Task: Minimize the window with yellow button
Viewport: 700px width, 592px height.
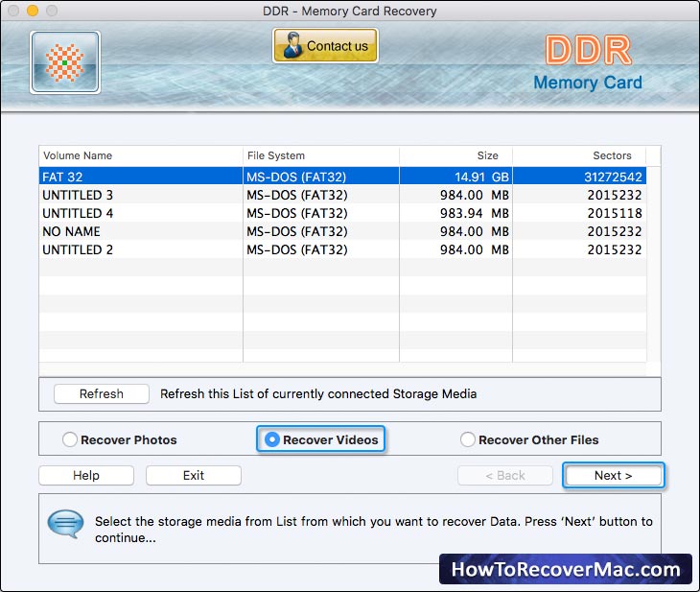Action: click(33, 11)
